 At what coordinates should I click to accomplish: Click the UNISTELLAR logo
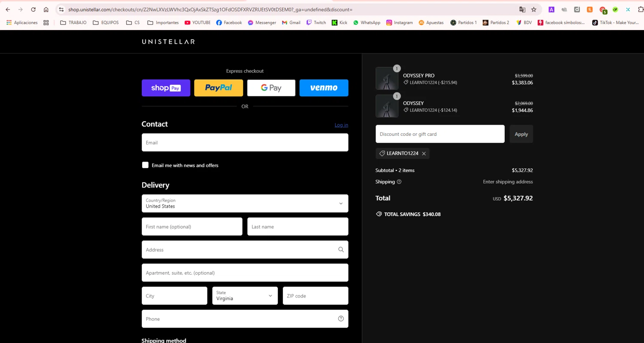[x=168, y=42]
